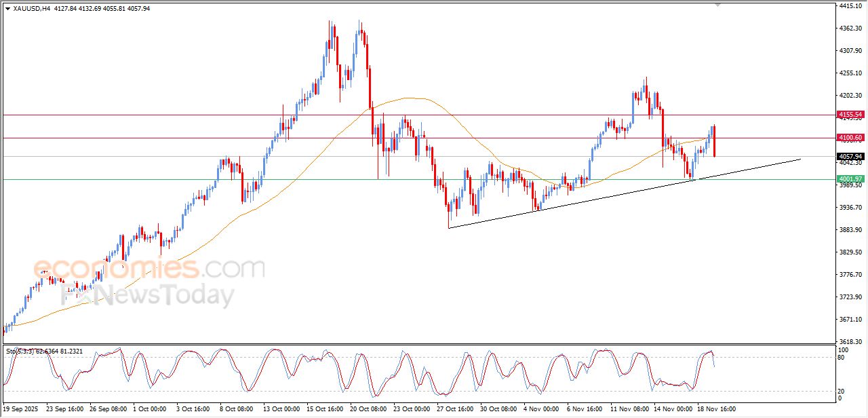Click the economies.com watermark
This screenshot has width=868, height=418.
(x=149, y=268)
